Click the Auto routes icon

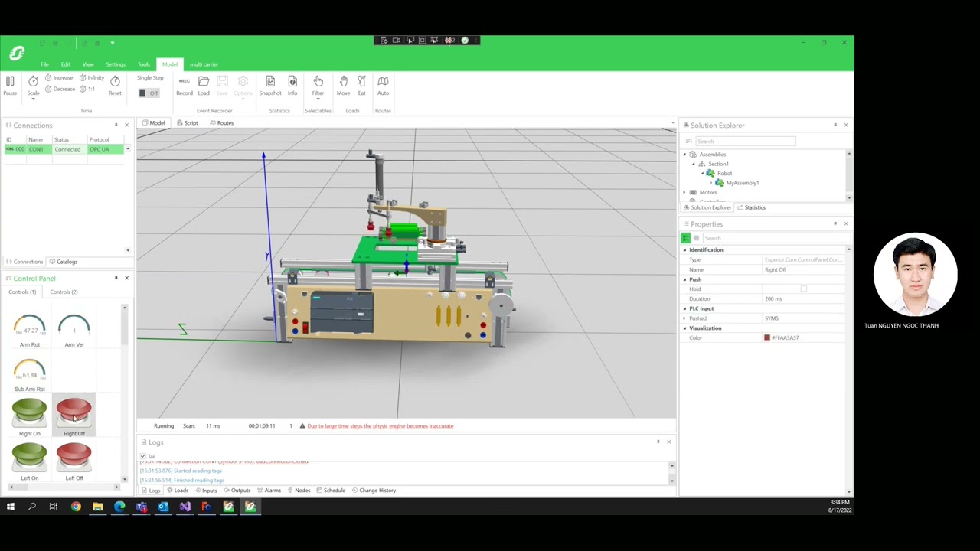[383, 85]
